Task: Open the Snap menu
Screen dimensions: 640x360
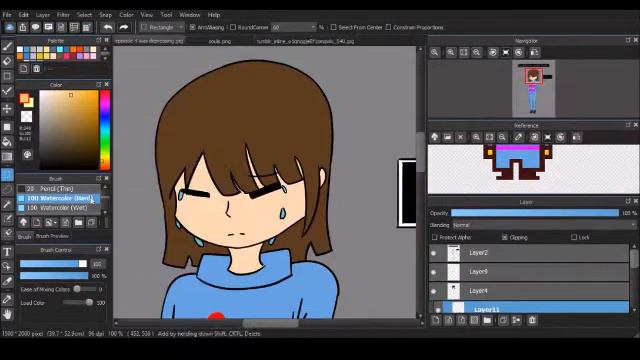Action: coord(105,15)
